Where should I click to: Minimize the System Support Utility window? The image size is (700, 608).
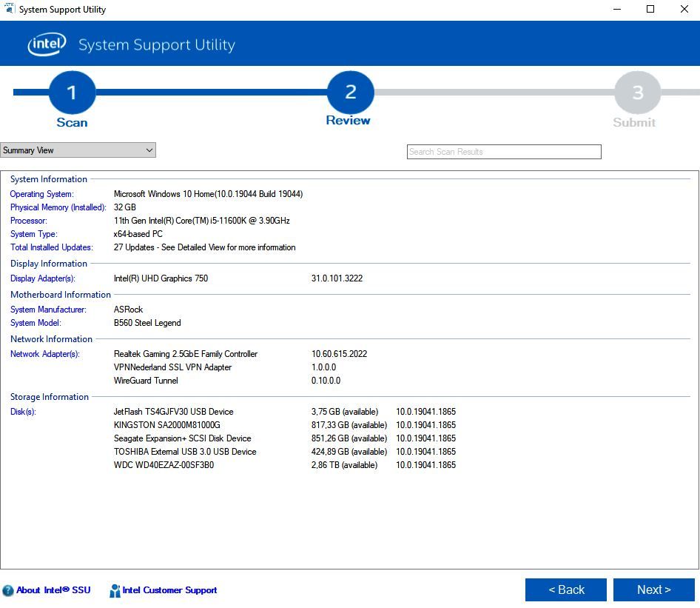[617, 9]
